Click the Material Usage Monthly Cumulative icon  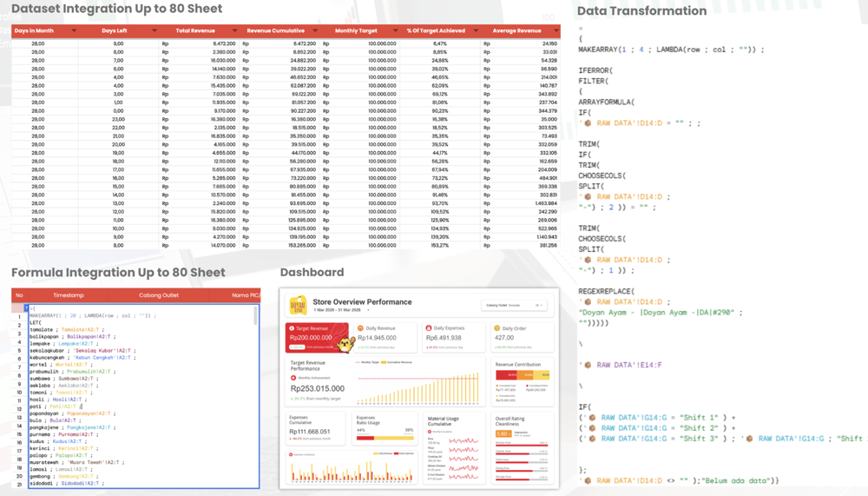click(x=430, y=432)
